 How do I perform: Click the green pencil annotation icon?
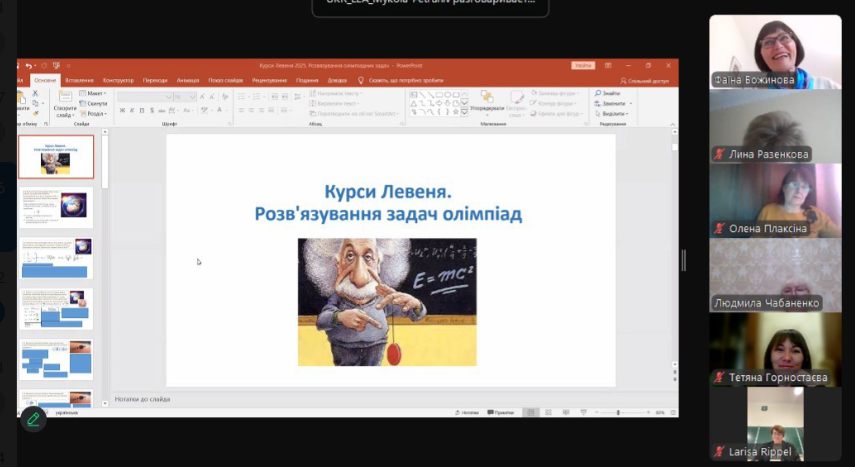(x=34, y=419)
